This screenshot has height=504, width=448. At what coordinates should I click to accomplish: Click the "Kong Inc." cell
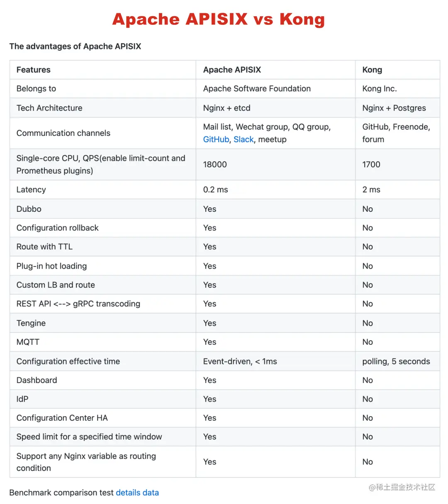(x=379, y=89)
